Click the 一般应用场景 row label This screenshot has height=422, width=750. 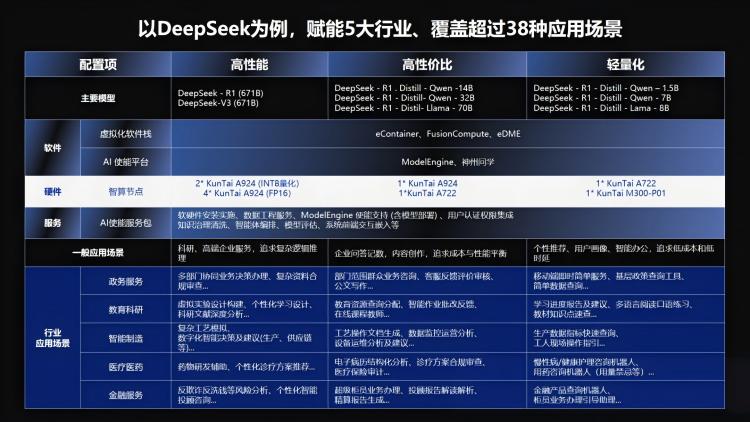click(98, 253)
